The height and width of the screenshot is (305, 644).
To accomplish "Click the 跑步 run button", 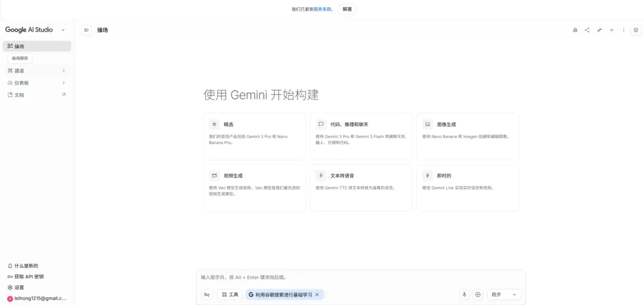I will tap(504, 294).
